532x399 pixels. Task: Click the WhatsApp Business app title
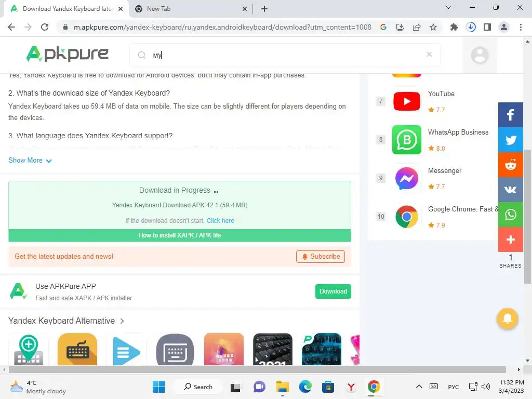click(458, 132)
